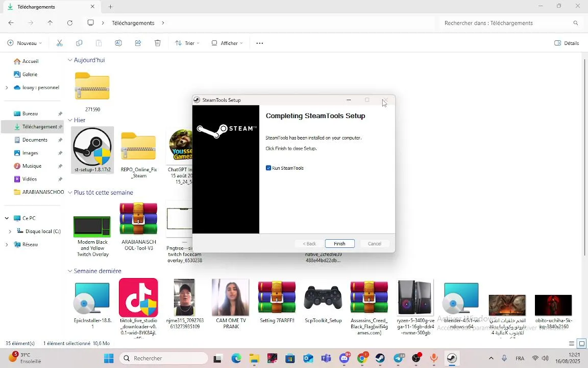This screenshot has width=588, height=368.
Task: Switch to large icons view in status bar
Action: tap(582, 343)
